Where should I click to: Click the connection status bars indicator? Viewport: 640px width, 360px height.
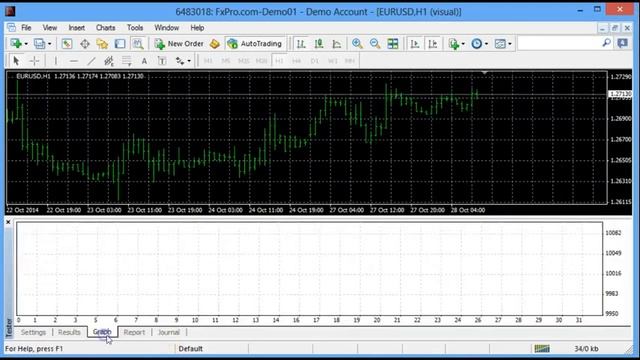tap(542, 348)
